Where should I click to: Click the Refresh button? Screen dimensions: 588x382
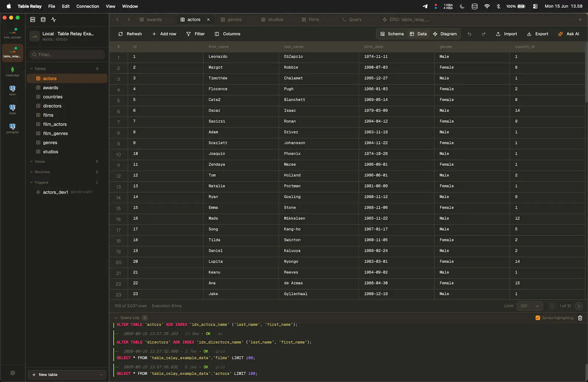click(130, 34)
